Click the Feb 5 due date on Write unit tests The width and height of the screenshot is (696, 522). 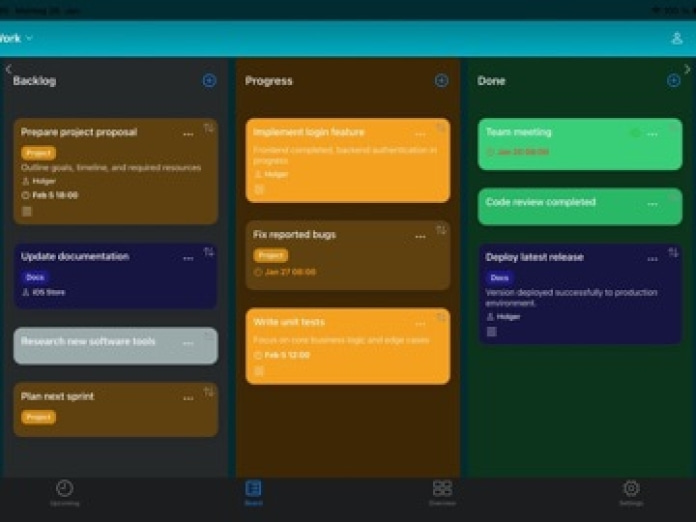click(282, 355)
